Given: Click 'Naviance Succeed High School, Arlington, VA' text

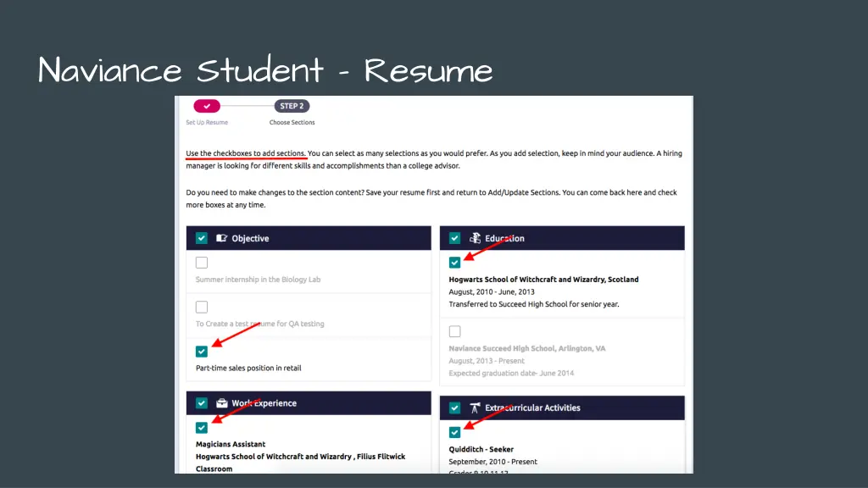Looking at the screenshot, I should coord(527,348).
